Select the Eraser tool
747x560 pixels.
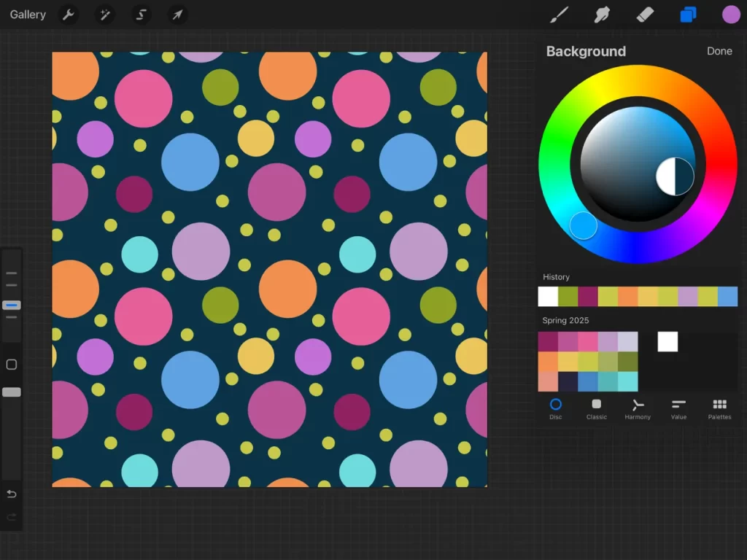(645, 15)
